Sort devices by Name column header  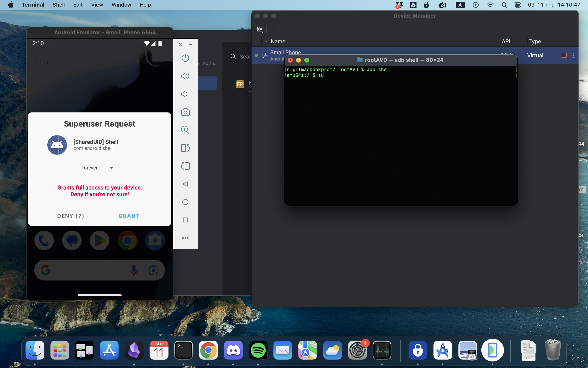[x=278, y=41]
